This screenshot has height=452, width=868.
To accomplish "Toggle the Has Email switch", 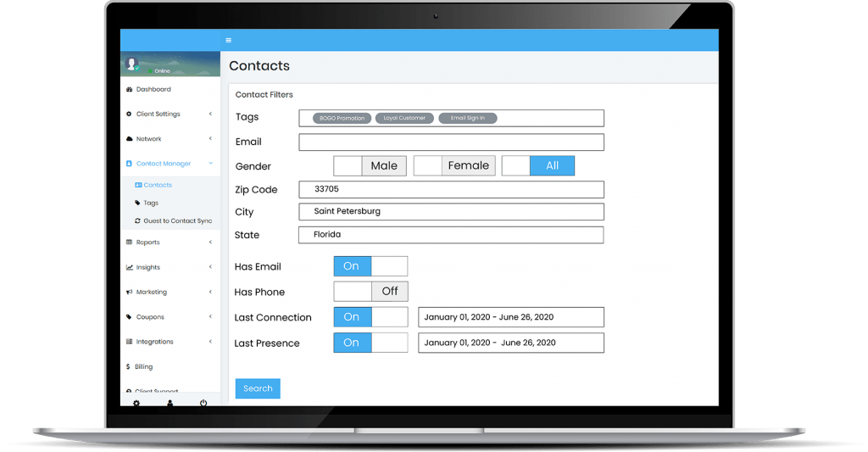I will [370, 266].
